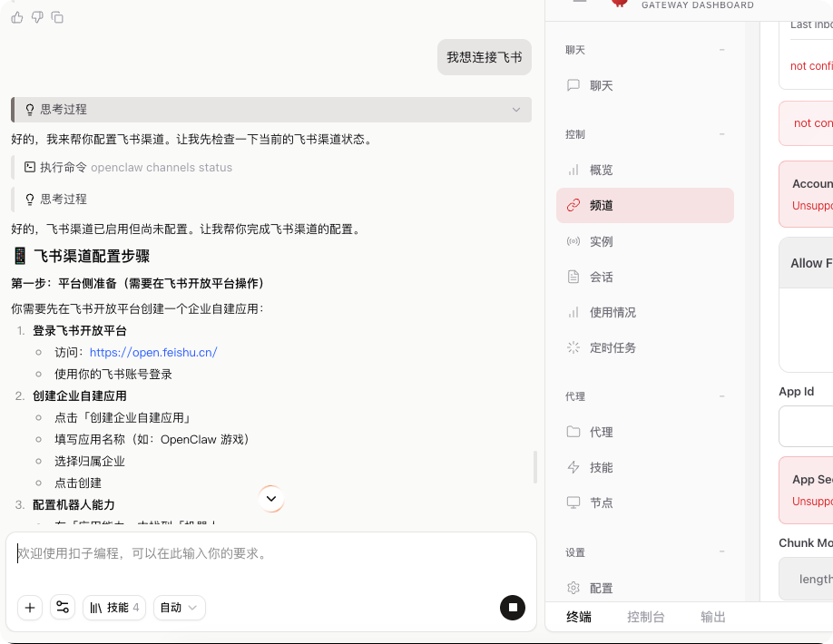Open the chat settings sliders icon
This screenshot has width=833, height=644.
(x=63, y=608)
